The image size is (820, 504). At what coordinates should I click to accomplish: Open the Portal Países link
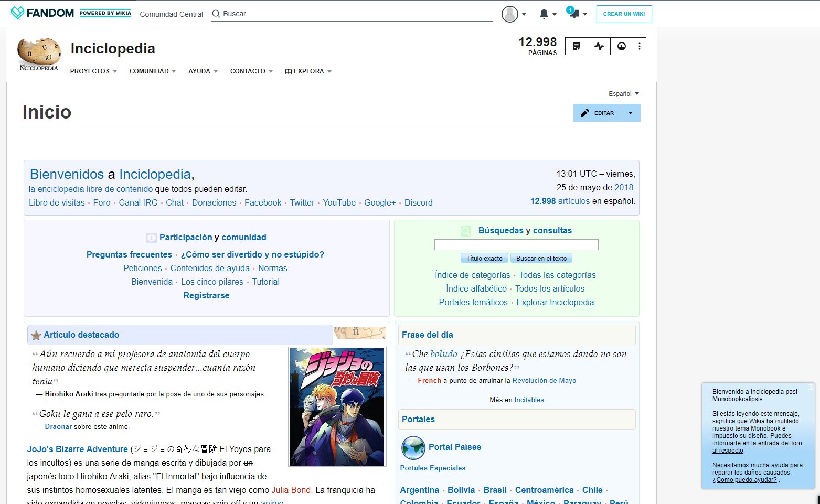pos(455,447)
